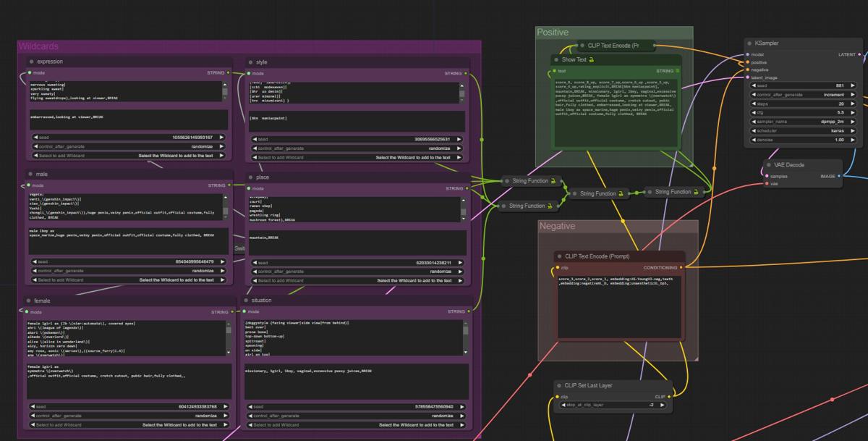Screen dimensions: 868x441
Task: Click the CLIP output port on CLIP Set Last Layer
Action: point(669,397)
